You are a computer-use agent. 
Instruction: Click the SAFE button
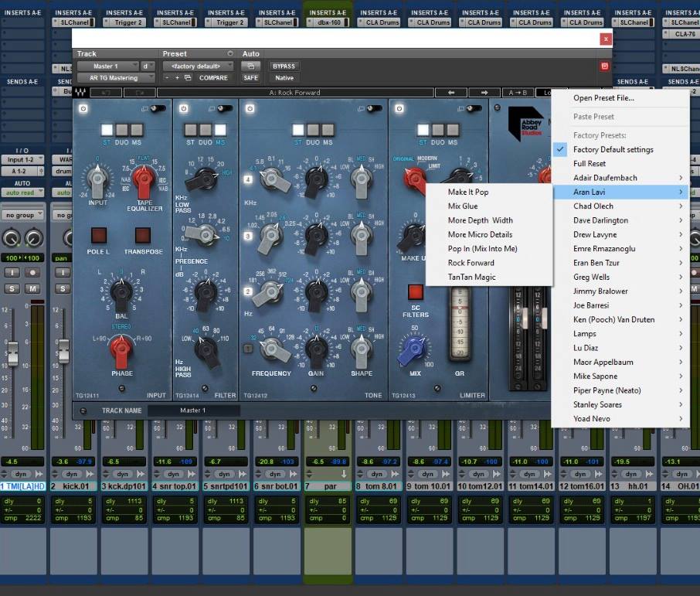click(251, 78)
